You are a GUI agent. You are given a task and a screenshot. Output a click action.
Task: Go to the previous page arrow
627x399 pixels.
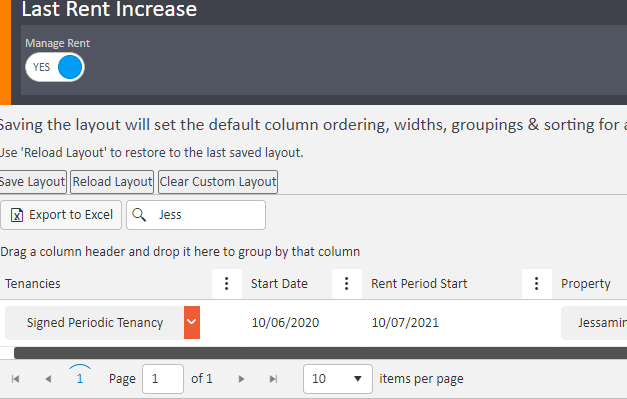[x=48, y=379]
